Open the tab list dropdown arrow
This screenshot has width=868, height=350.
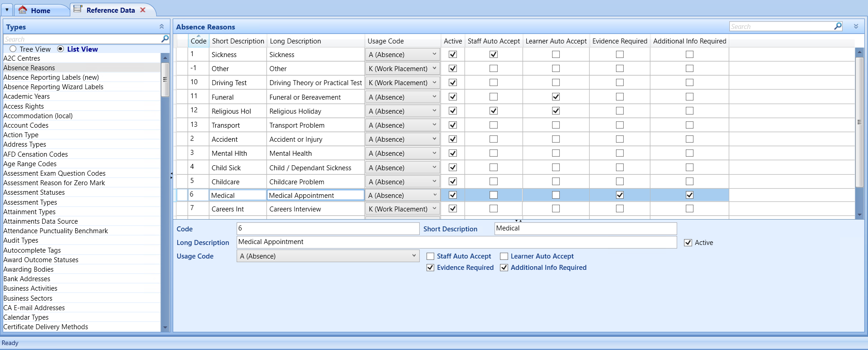(7, 10)
